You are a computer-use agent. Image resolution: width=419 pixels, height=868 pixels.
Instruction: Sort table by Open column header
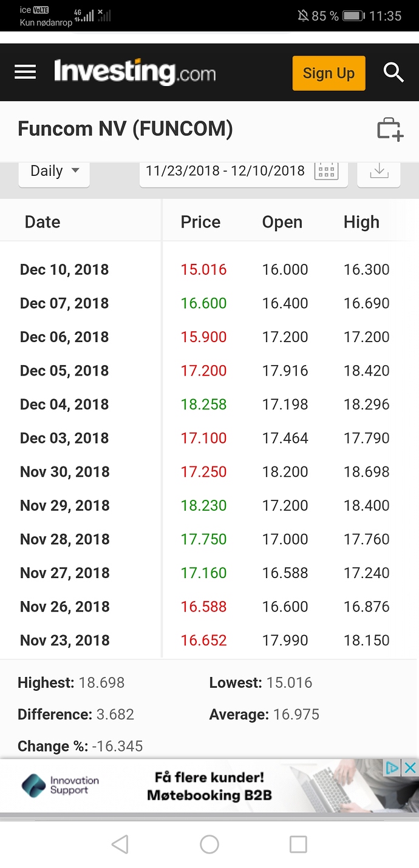click(282, 223)
